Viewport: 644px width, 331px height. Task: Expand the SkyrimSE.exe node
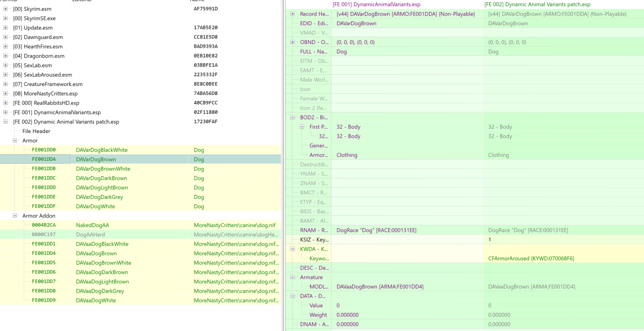[5, 18]
